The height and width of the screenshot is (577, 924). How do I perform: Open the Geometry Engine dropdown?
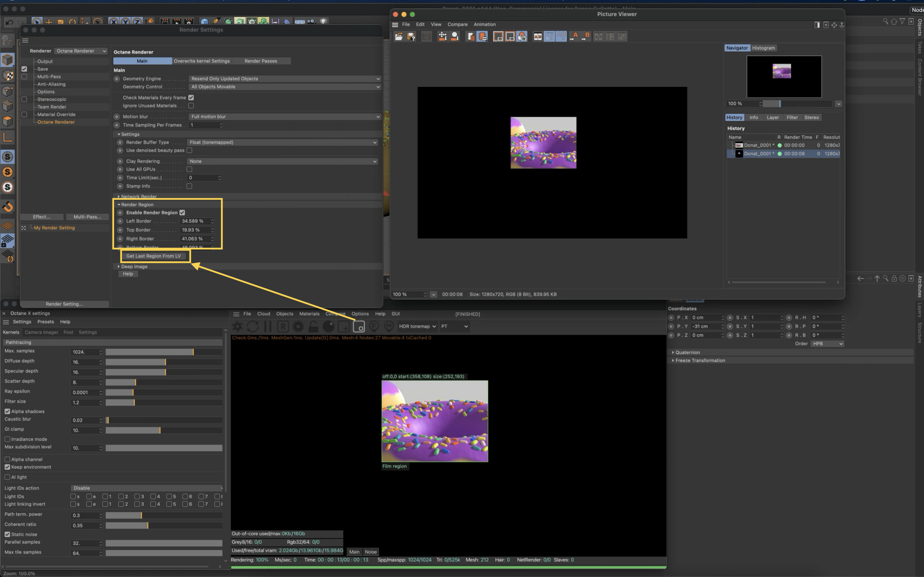point(284,79)
